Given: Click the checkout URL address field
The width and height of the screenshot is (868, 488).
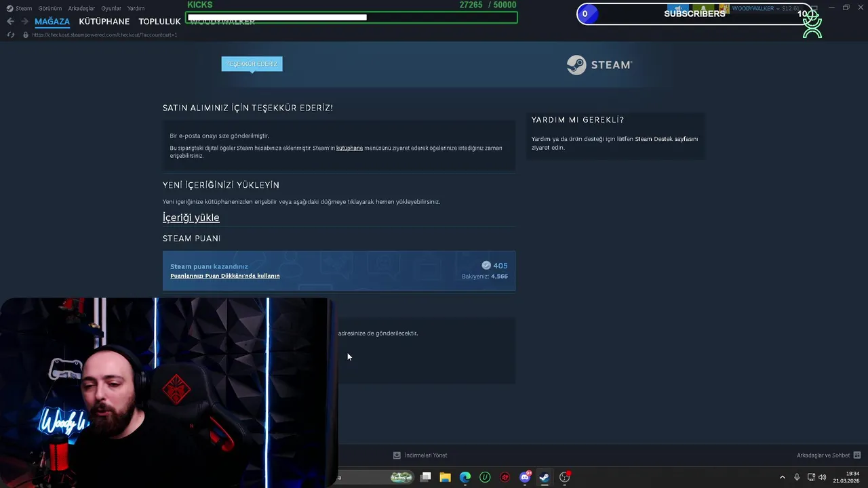Looking at the screenshot, I should tap(104, 35).
